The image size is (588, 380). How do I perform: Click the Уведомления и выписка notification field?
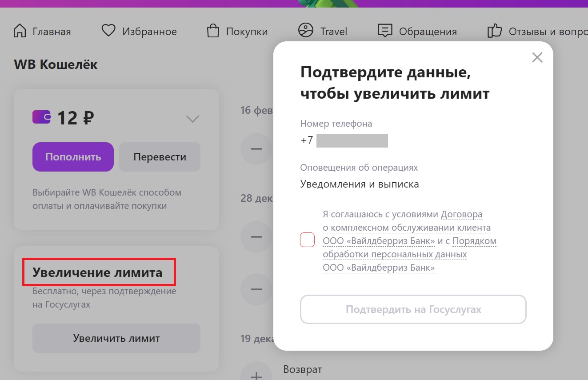[360, 184]
